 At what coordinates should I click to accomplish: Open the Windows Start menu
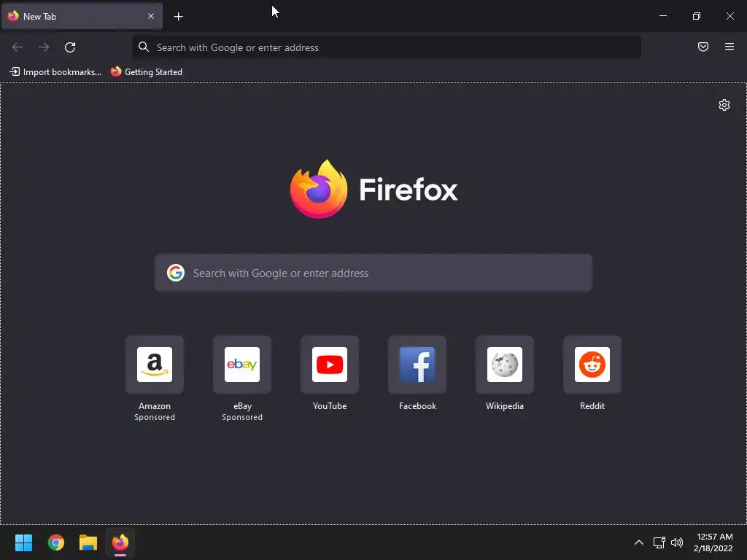click(23, 542)
